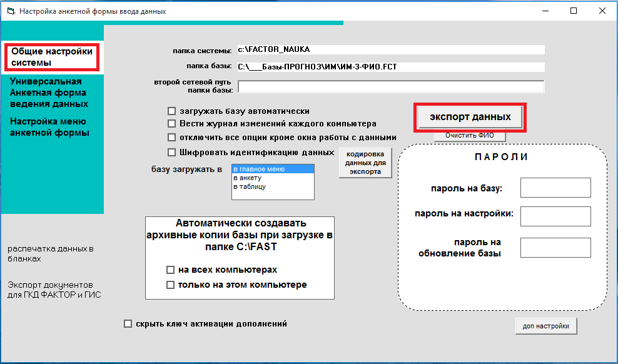Screen dimensions: 618x364
Task: Enable загружать базу автоматически checkbox
Action: [x=171, y=111]
